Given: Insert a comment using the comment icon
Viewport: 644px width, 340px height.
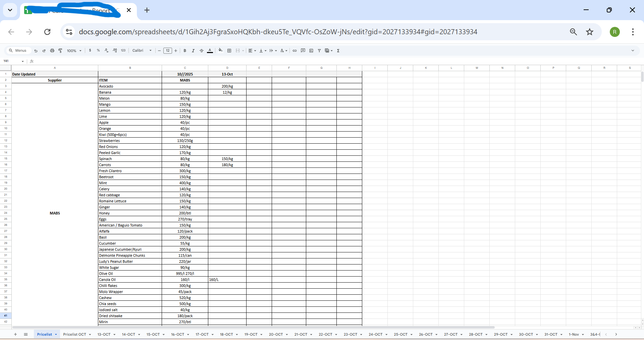Looking at the screenshot, I should tap(303, 51).
